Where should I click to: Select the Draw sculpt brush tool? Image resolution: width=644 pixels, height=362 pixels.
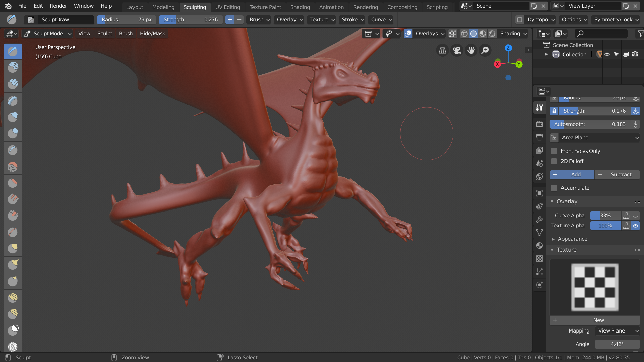click(x=13, y=51)
